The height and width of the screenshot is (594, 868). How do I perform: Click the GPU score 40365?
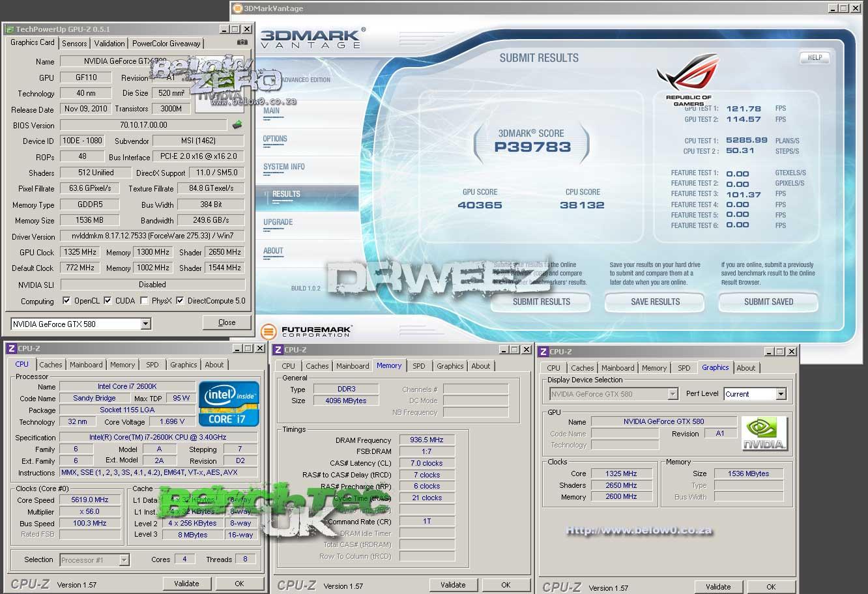(x=480, y=205)
